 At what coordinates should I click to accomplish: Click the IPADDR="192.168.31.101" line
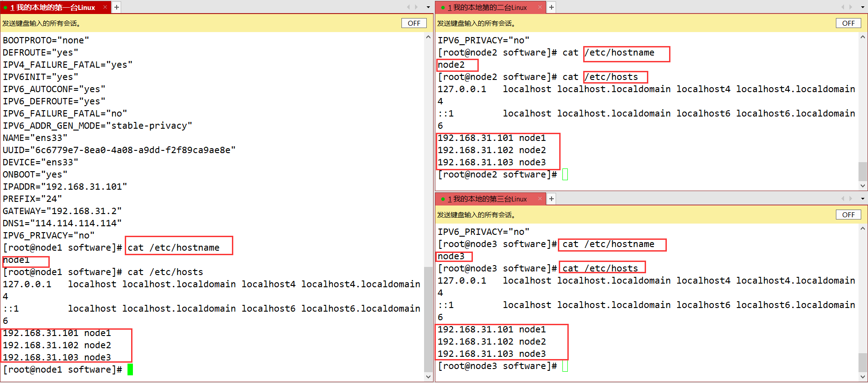[x=65, y=187]
